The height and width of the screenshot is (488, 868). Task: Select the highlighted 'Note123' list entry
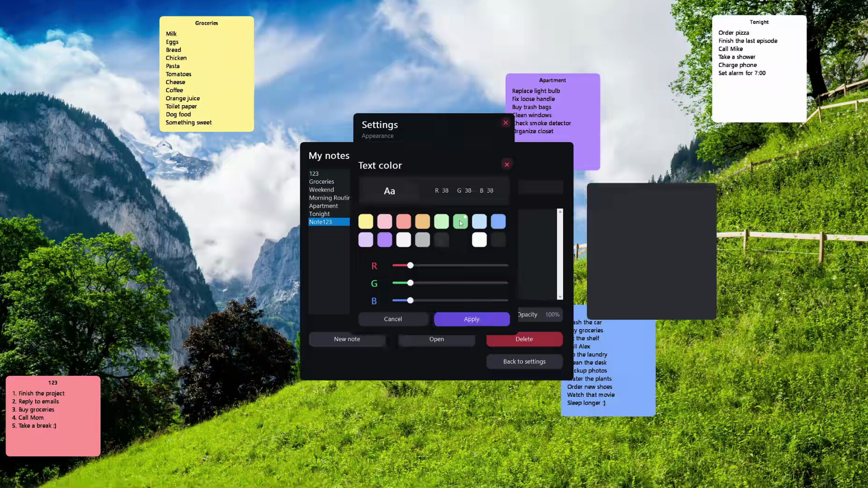[329, 222]
